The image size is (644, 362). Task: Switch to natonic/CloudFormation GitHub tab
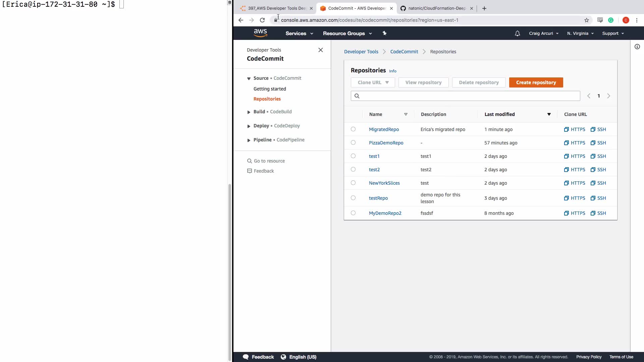(x=436, y=8)
